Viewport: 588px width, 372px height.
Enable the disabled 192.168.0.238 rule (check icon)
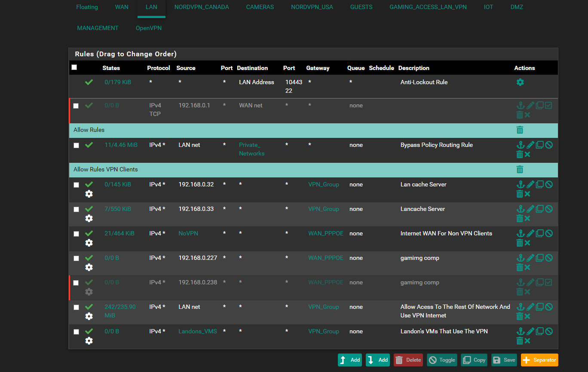coord(548,282)
